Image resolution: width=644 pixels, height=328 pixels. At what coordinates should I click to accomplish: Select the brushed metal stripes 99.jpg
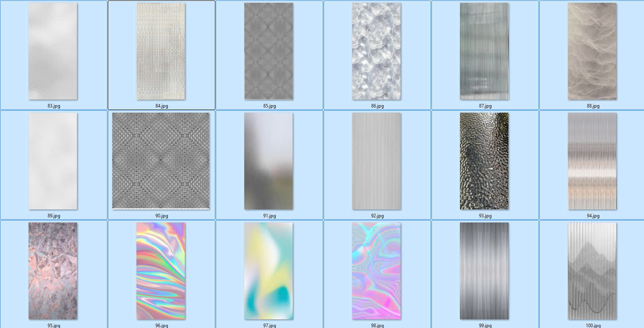(484, 271)
